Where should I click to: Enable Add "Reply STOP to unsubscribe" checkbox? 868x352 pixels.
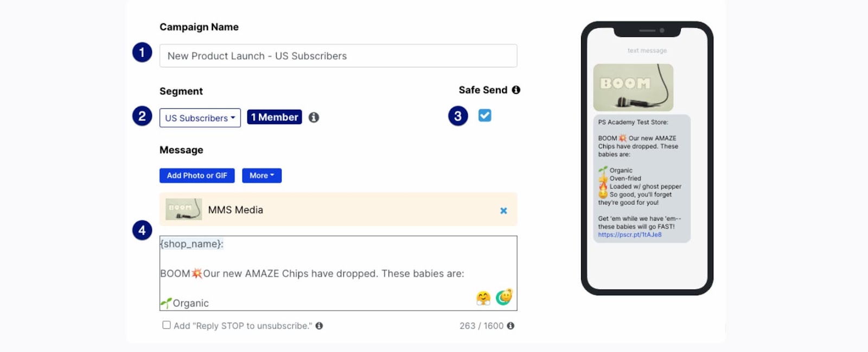pos(167,325)
